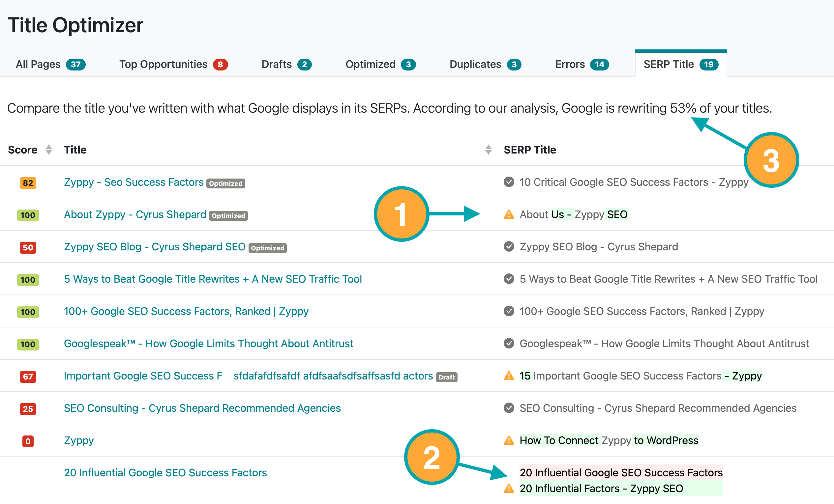Viewport: 834px width, 504px height.
Task: Click the Title column header
Action: tap(75, 150)
